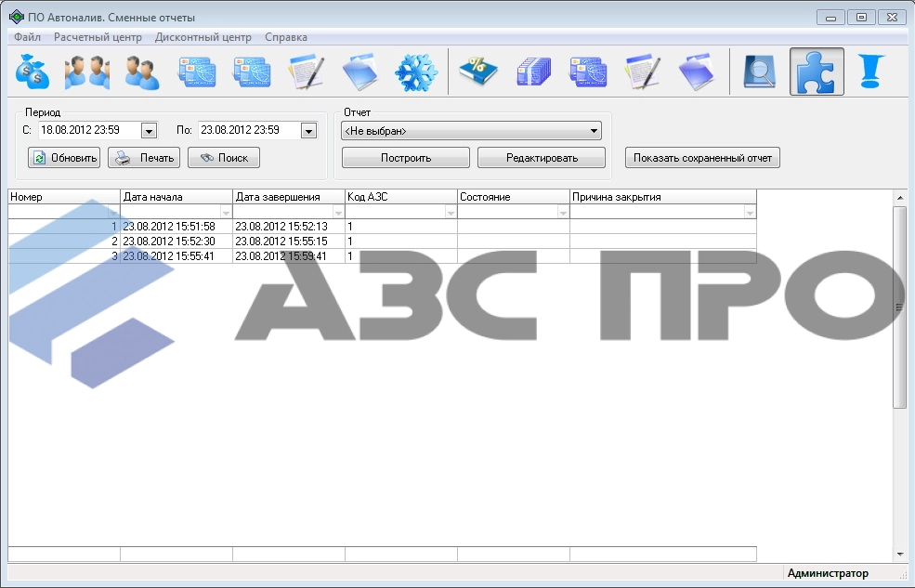This screenshot has width=915, height=588.
Task: Click the end date field 23.08.2012 23:59
Action: 250,130
